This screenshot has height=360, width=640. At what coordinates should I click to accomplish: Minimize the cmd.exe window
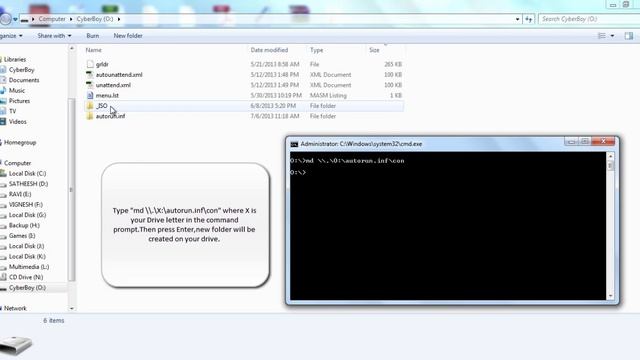(571, 142)
